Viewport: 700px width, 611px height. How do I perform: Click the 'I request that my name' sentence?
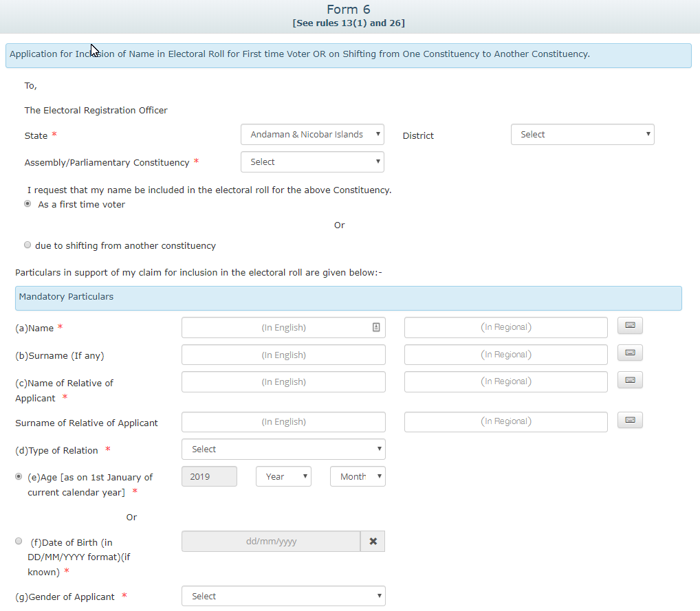tap(209, 190)
